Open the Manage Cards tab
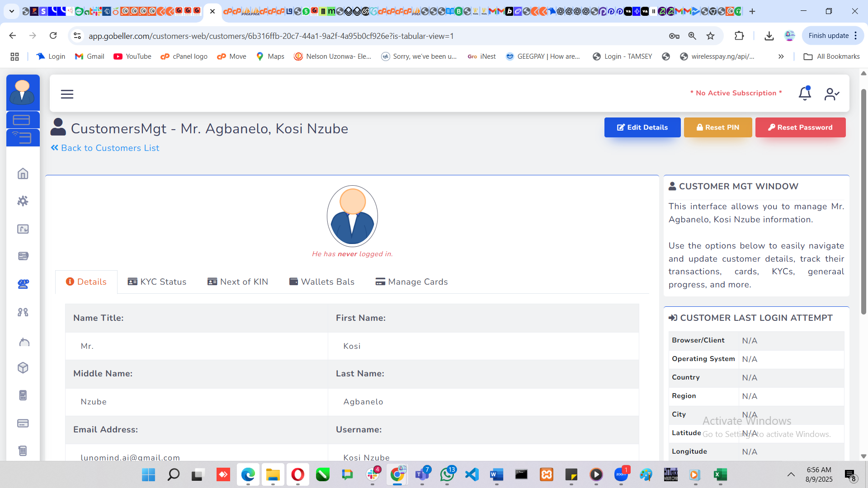The image size is (868, 488). [411, 282]
